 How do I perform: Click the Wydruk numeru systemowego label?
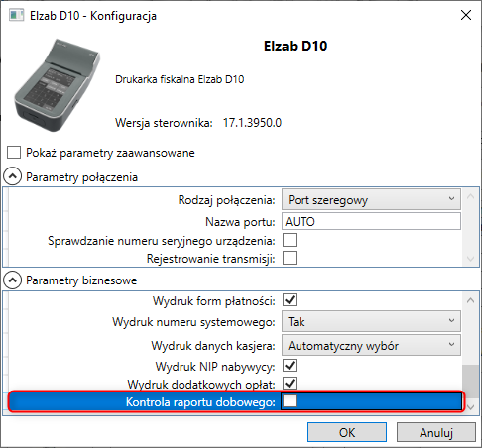coord(193,322)
